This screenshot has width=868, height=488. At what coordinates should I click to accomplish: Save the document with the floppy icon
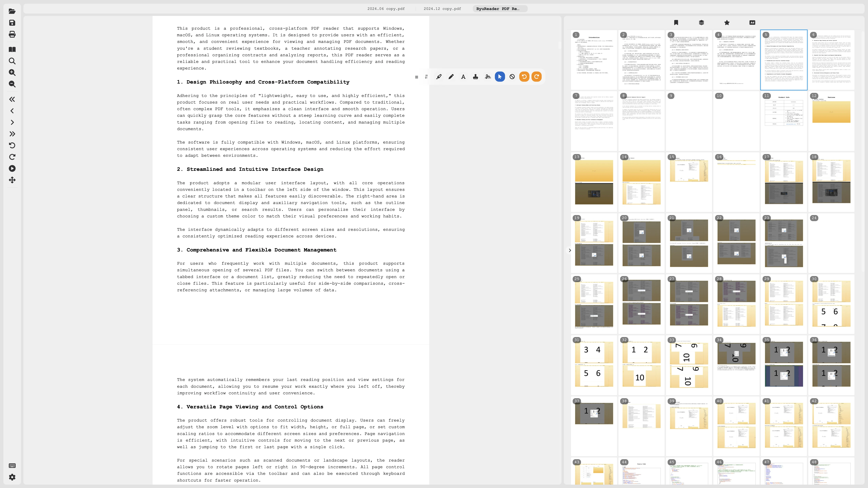click(12, 23)
